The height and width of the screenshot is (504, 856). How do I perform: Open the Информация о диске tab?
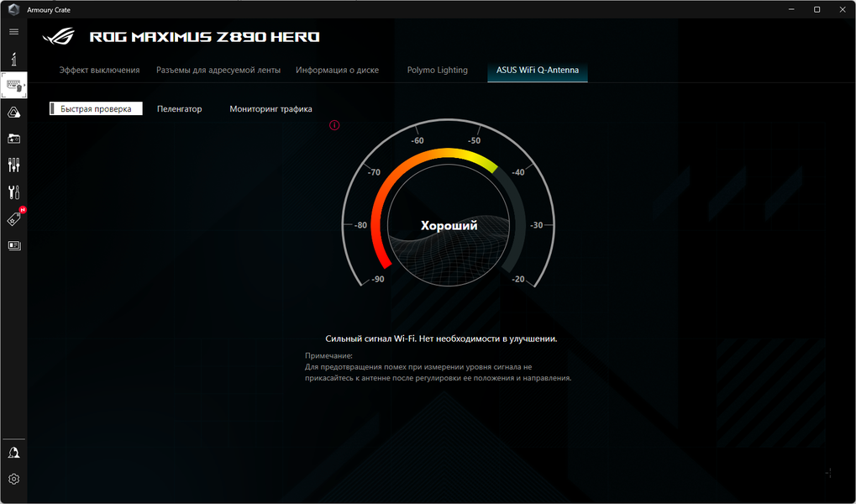tap(338, 70)
